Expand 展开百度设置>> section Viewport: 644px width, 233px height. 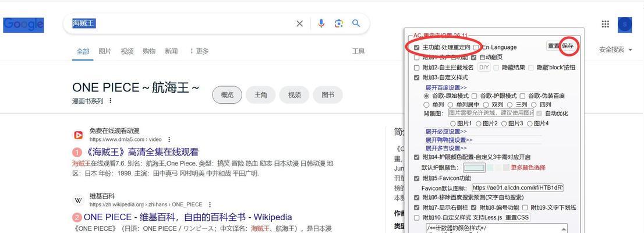point(446,87)
